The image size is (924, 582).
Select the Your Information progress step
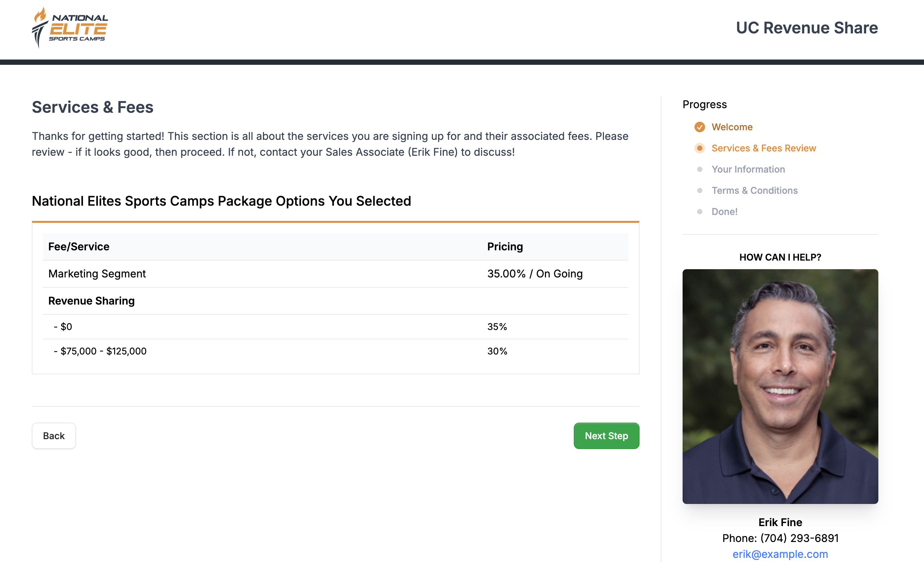click(748, 169)
